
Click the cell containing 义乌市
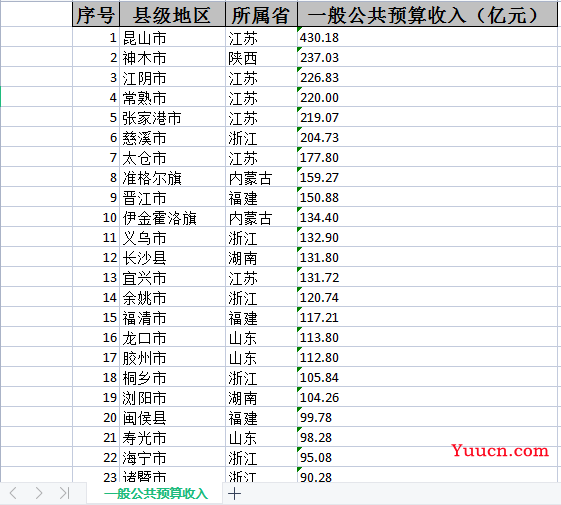(x=172, y=238)
